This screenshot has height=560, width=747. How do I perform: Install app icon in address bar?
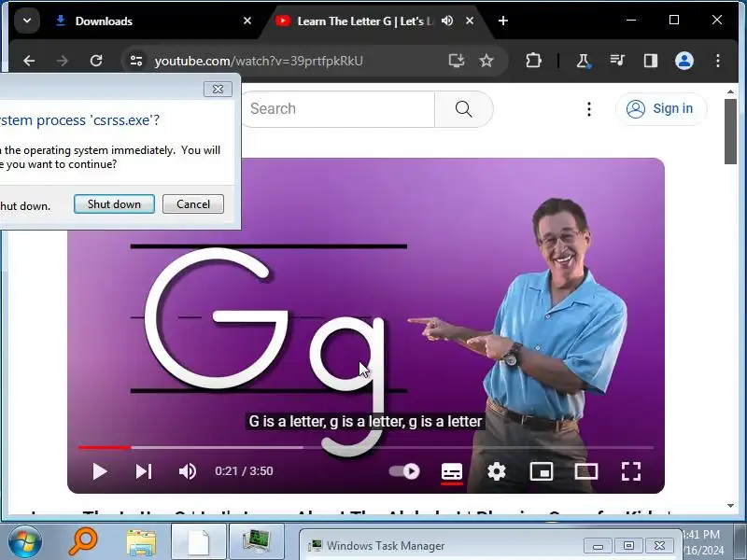click(x=457, y=61)
